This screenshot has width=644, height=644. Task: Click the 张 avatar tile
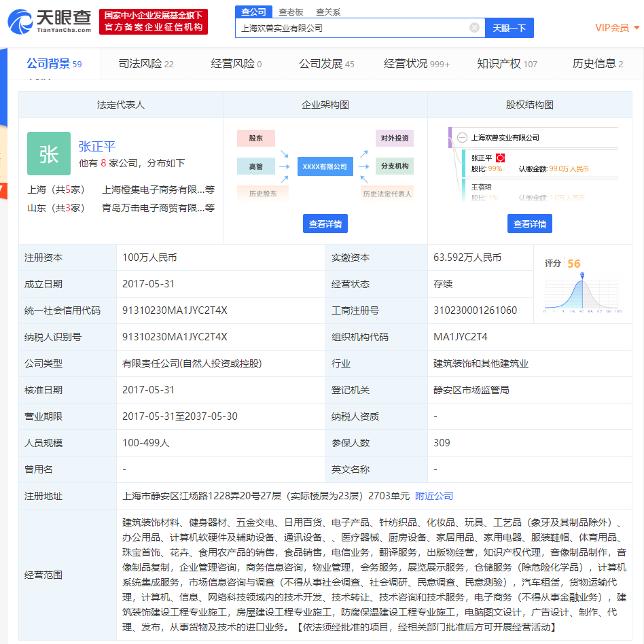click(49, 154)
